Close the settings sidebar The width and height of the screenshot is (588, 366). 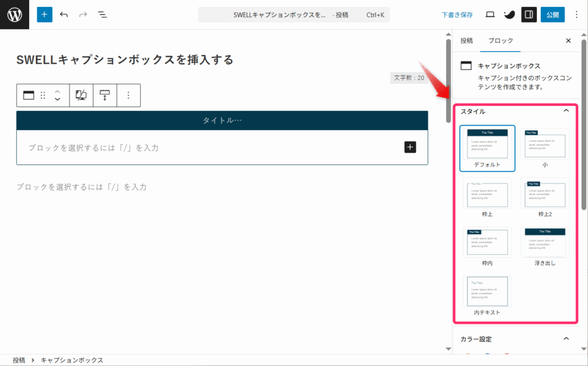[x=568, y=41]
